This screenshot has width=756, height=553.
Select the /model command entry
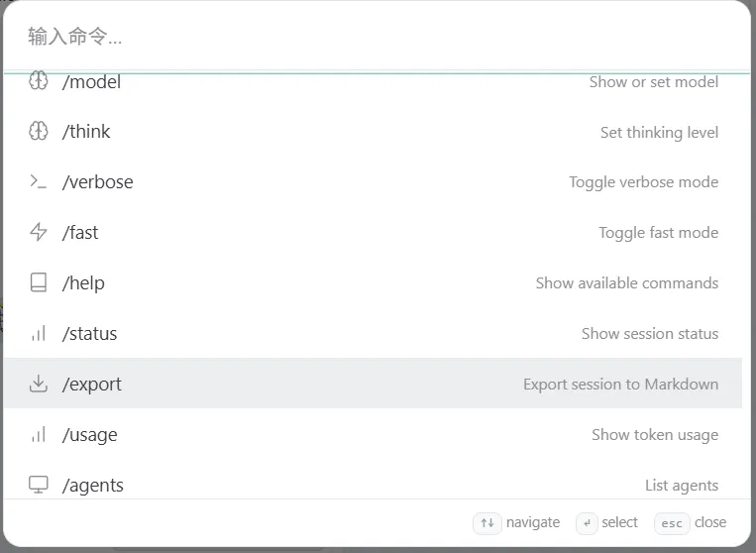tap(92, 82)
